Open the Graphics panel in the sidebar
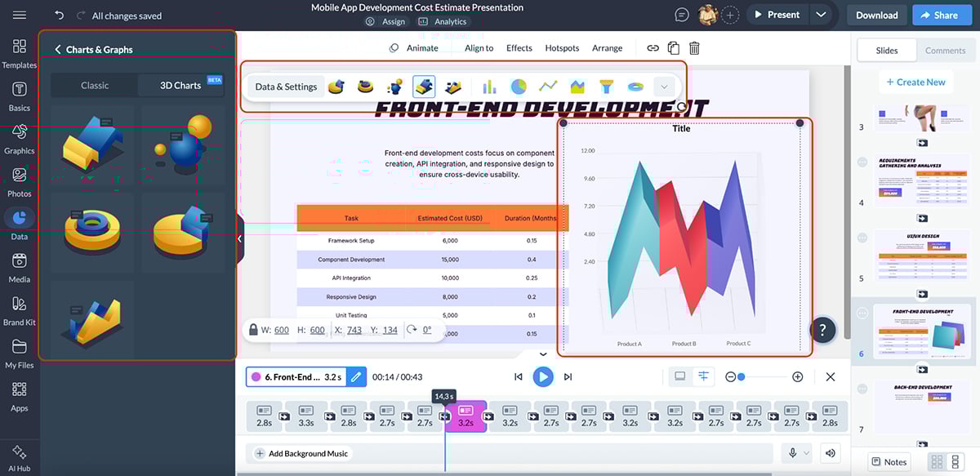The height and width of the screenshot is (476, 980). (19, 139)
